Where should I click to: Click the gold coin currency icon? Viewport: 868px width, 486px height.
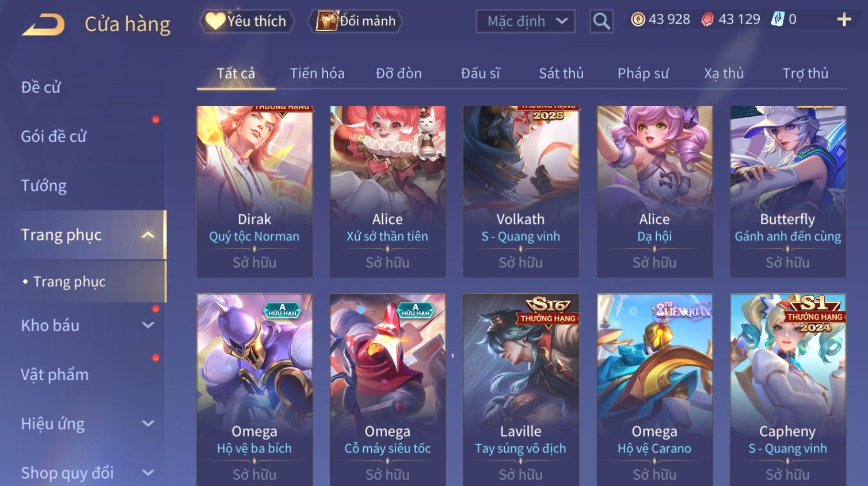point(638,20)
